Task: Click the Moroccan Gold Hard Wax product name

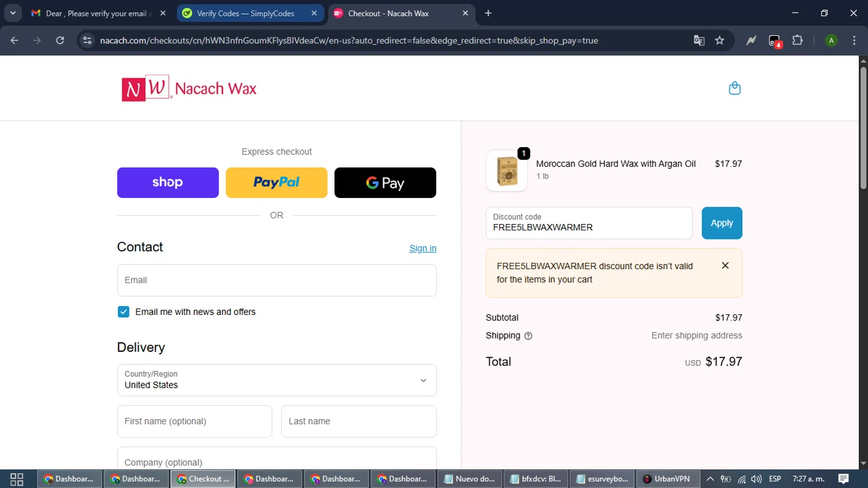Action: [x=616, y=164]
